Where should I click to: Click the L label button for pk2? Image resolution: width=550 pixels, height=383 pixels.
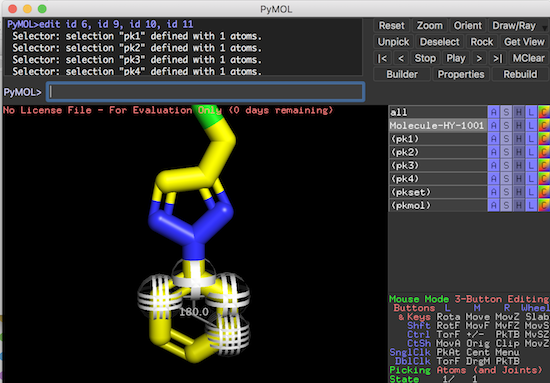point(531,152)
